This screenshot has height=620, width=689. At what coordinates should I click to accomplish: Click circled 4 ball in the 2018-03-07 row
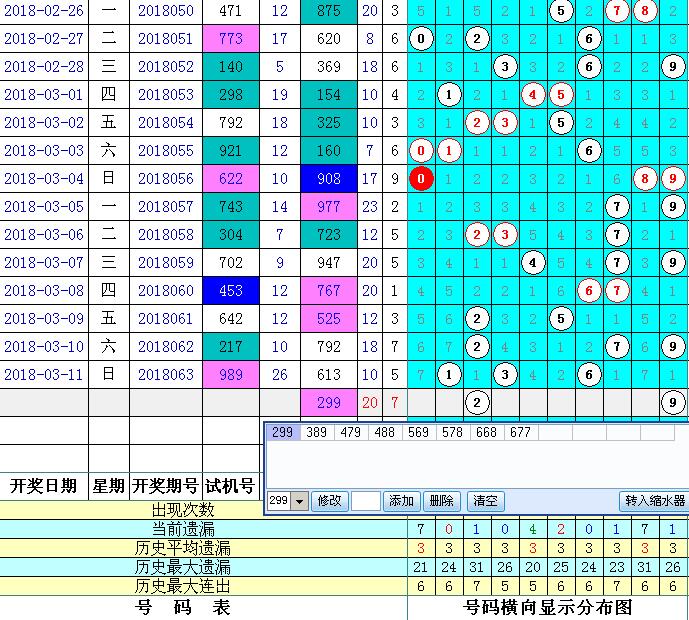[x=534, y=263]
